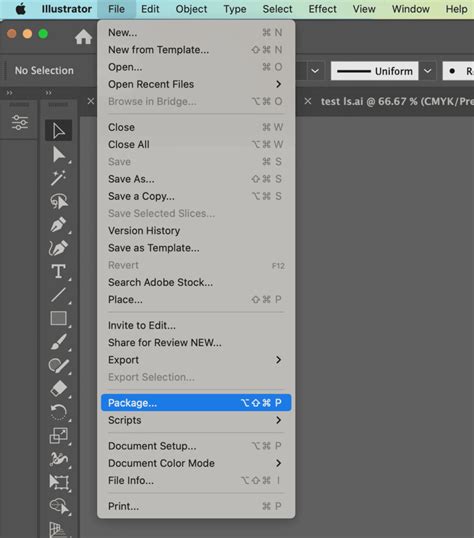Choose Open... from File menu
The height and width of the screenshot is (538, 474).
(196, 67)
